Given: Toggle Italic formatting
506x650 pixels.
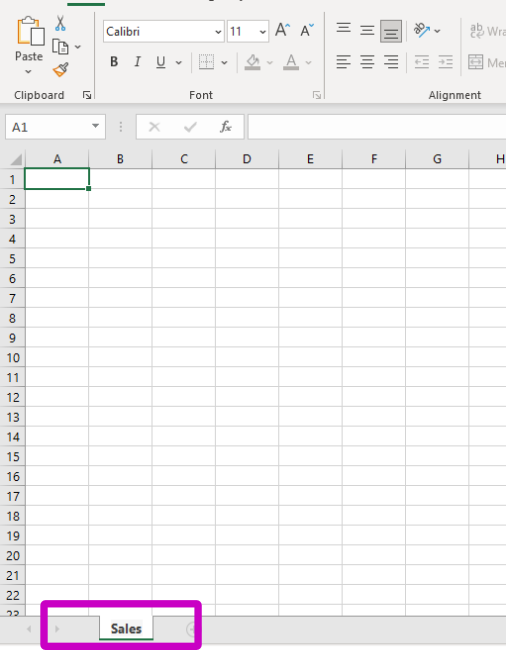Looking at the screenshot, I should 137,62.
